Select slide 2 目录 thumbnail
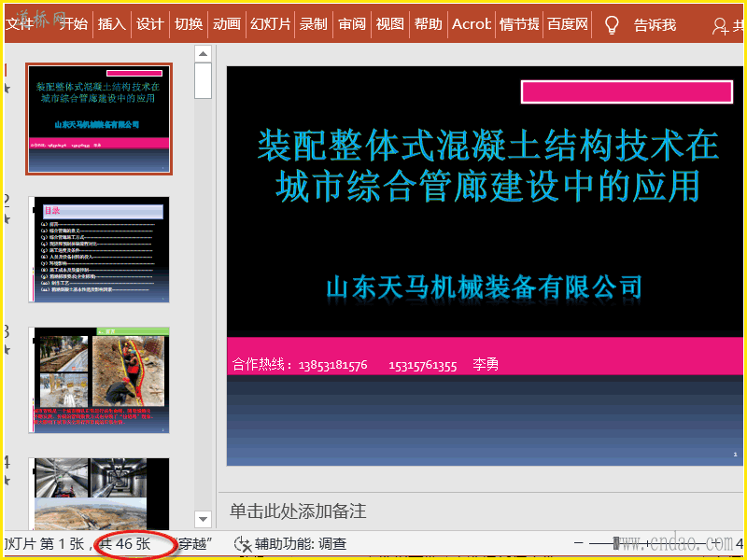Image resolution: width=747 pixels, height=560 pixels. pyautogui.click(x=99, y=249)
